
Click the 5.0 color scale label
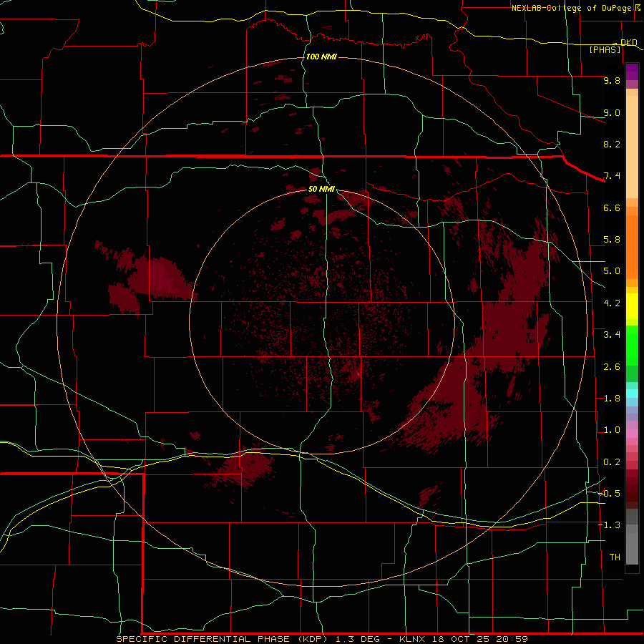(x=612, y=271)
